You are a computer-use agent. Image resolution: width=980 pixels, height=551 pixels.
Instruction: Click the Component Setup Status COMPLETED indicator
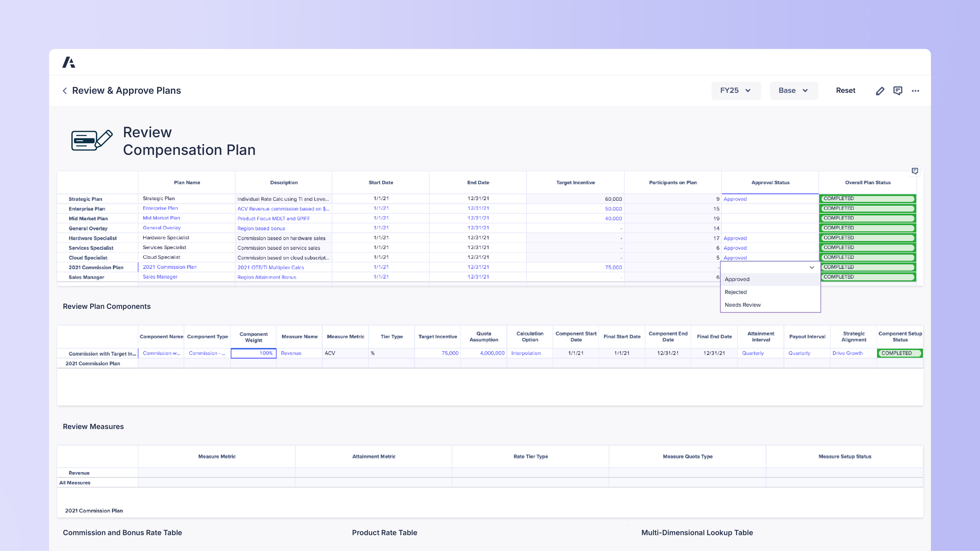point(899,353)
